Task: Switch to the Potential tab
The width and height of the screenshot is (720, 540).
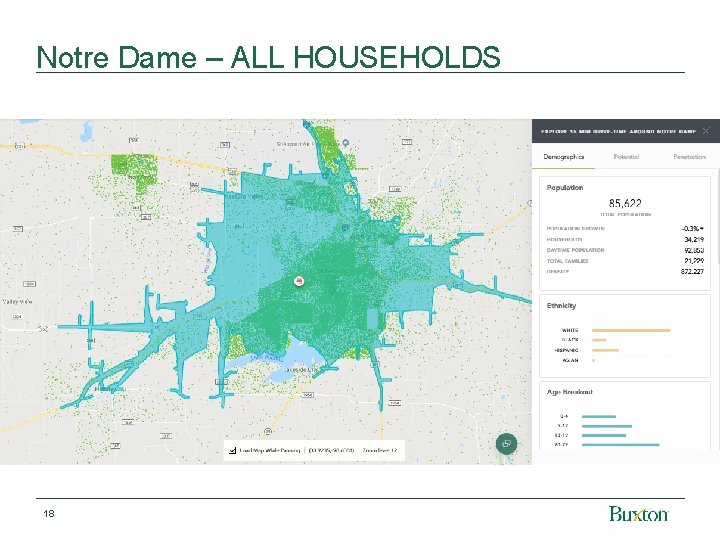Action: pos(626,157)
